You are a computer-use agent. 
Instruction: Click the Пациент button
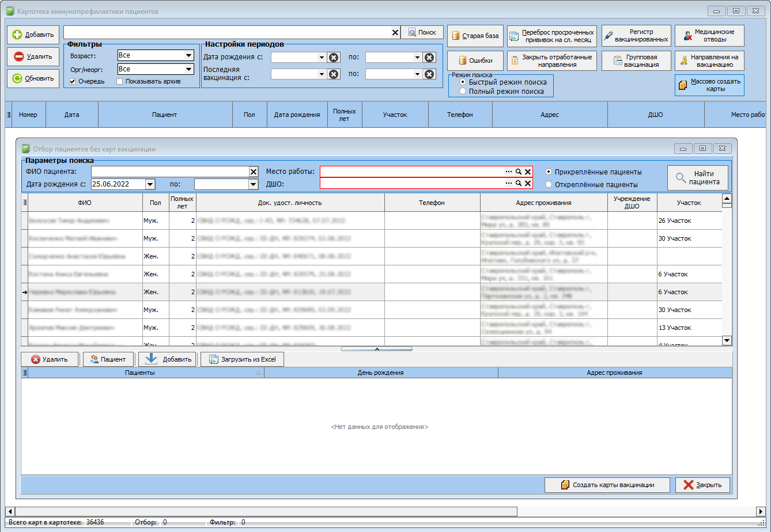(x=108, y=359)
